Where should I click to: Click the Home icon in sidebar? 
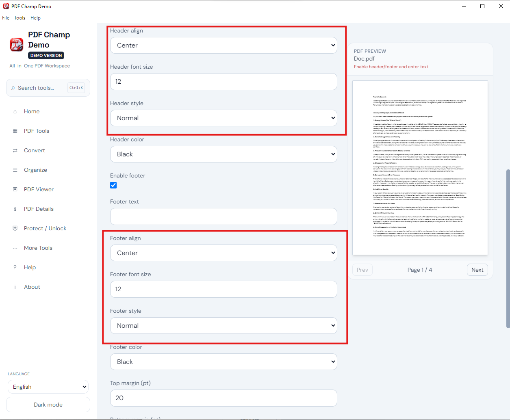[15, 112]
